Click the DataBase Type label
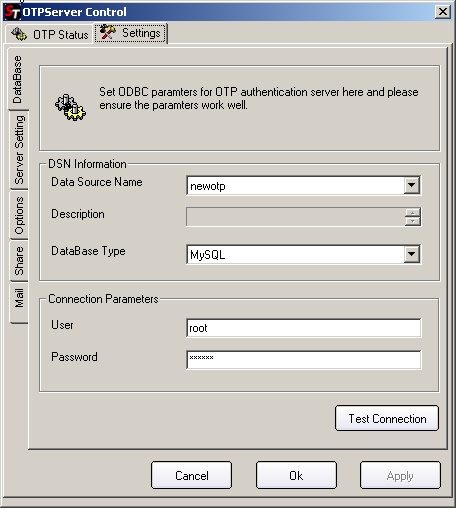This screenshot has height=508, width=456. pos(88,251)
